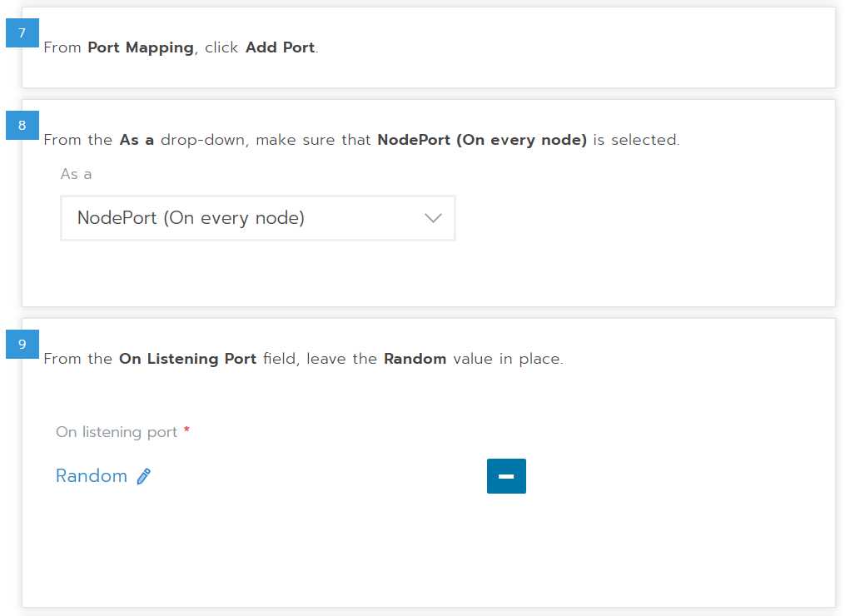Select the step 7 number badge

tap(22, 32)
